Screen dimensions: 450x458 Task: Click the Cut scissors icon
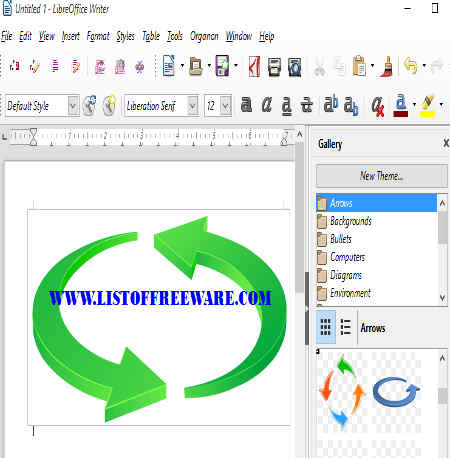(x=320, y=67)
